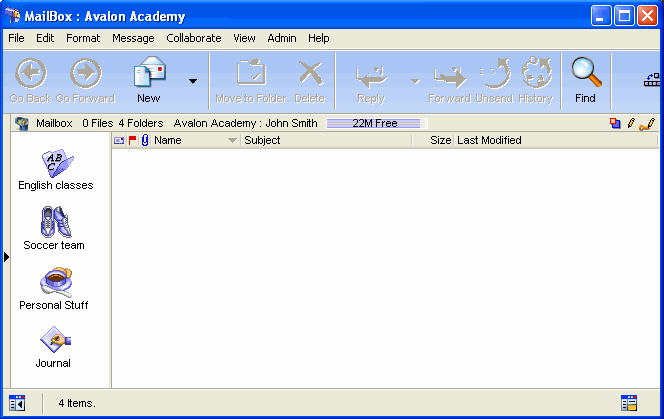Screen dimensions: 664x419
Task: Click the Find magnifying glass icon
Action: pyautogui.click(x=586, y=76)
